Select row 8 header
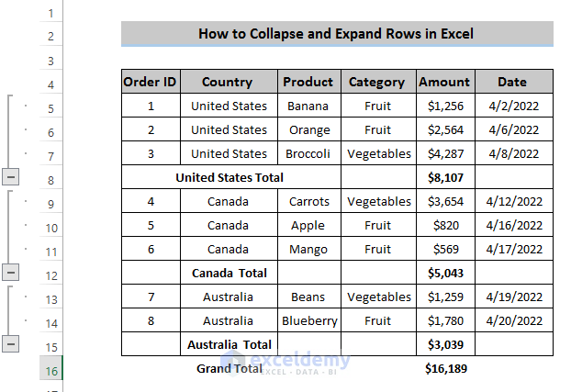The height and width of the screenshot is (392, 571). click(50, 178)
